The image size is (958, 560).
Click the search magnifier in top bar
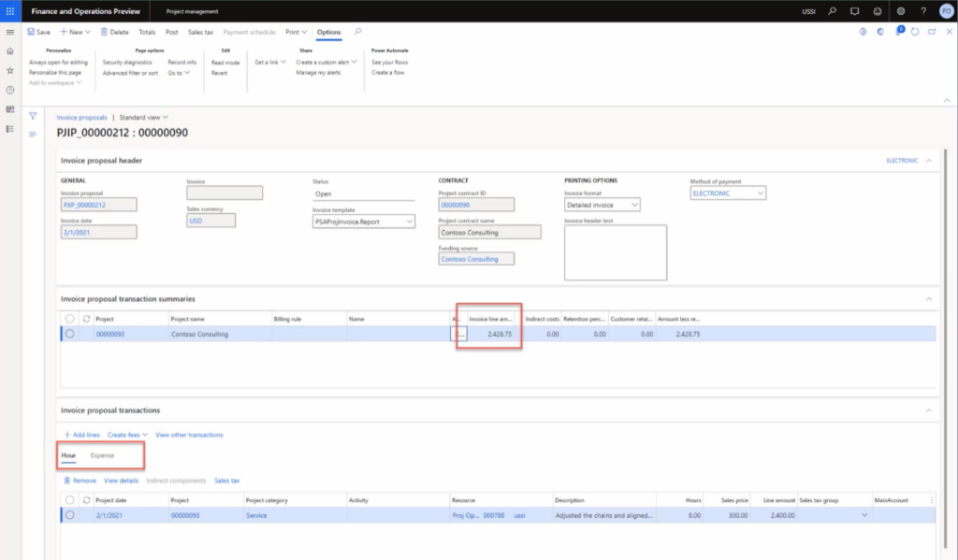coord(832,11)
